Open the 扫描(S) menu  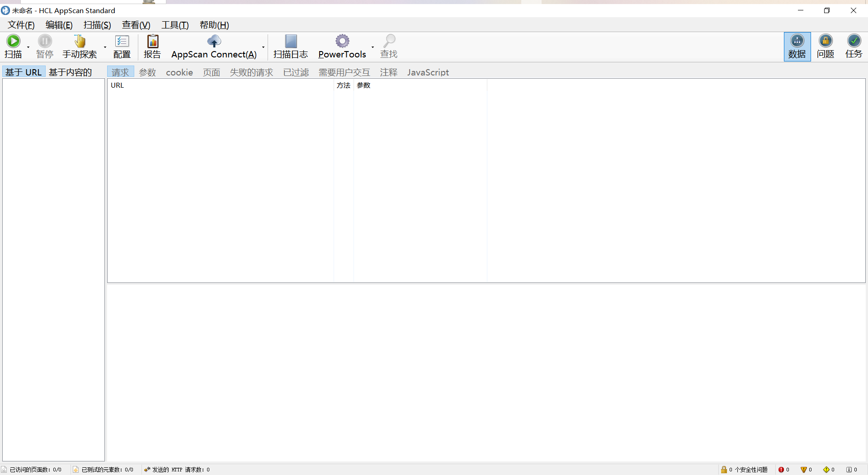pos(97,25)
